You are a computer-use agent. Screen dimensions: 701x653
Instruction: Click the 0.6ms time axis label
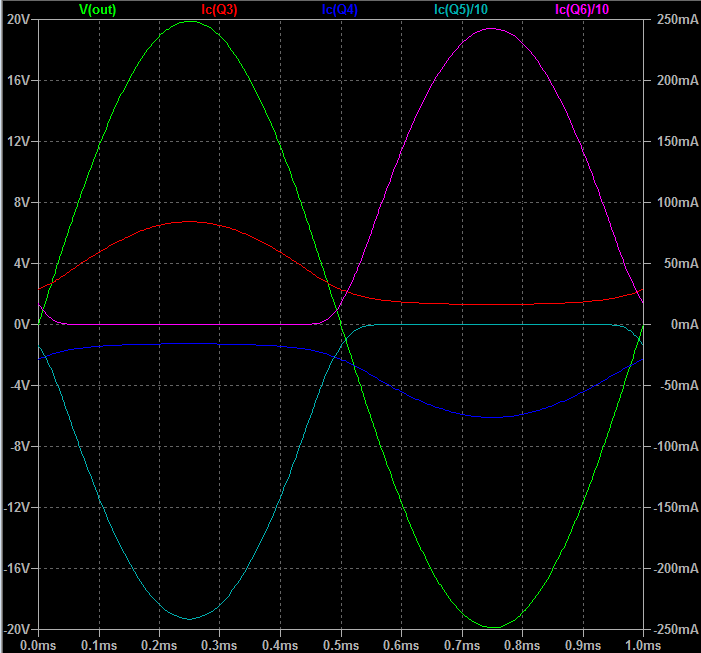[x=401, y=645]
